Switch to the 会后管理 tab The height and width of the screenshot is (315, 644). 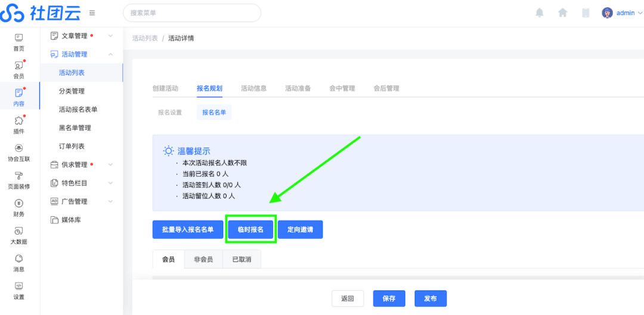pyautogui.click(x=386, y=88)
